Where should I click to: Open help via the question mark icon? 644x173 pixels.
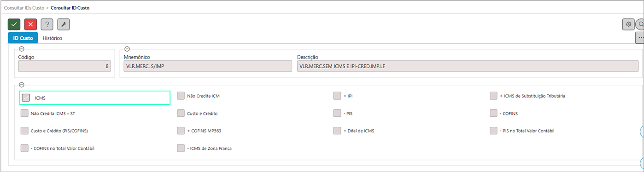pos(47,24)
